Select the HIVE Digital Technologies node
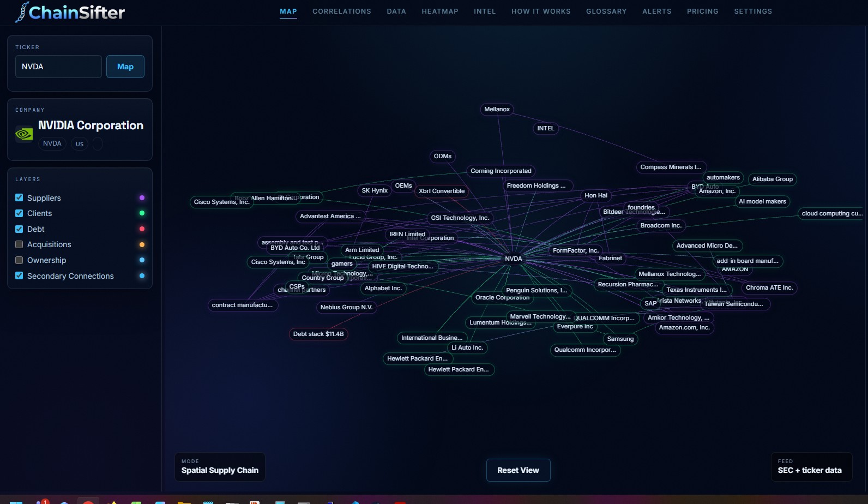868x504 pixels. pyautogui.click(x=403, y=266)
